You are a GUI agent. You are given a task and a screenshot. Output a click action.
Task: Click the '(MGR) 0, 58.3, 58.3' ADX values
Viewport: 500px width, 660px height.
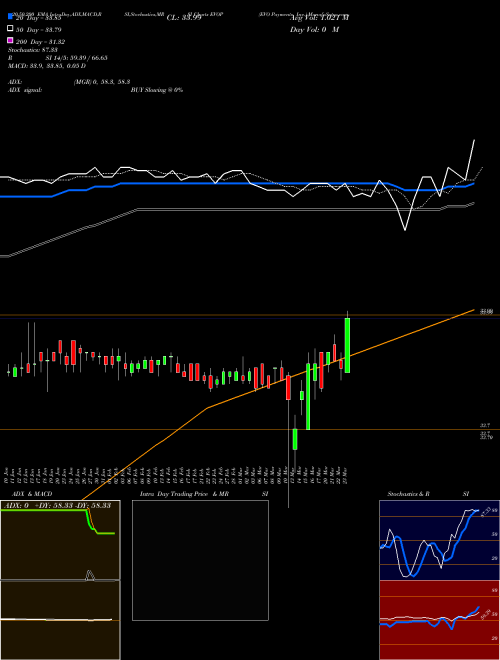(102, 82)
